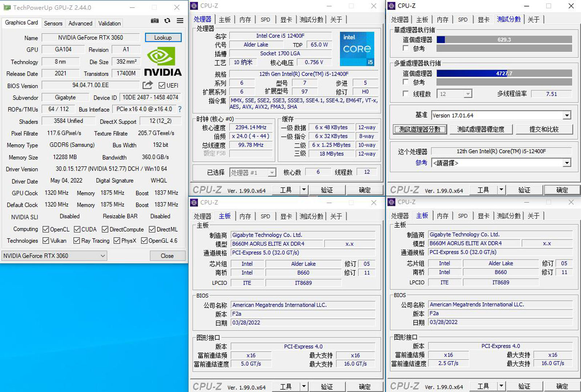Screen dimensions: 581x392
Task: Toggle the Vulkan checkbox
Action: (46, 241)
